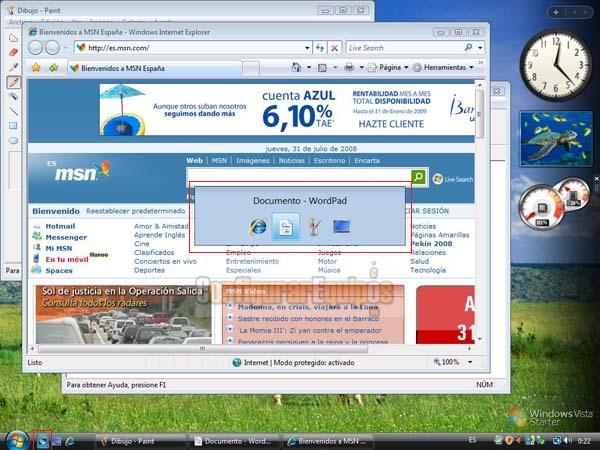600x450 pixels.
Task: Follow the Conciertos en vivo link
Action: click(165, 261)
